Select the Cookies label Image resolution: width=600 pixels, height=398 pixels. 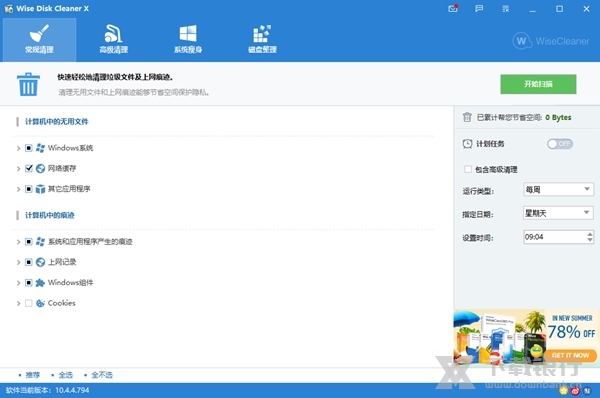[x=62, y=303]
